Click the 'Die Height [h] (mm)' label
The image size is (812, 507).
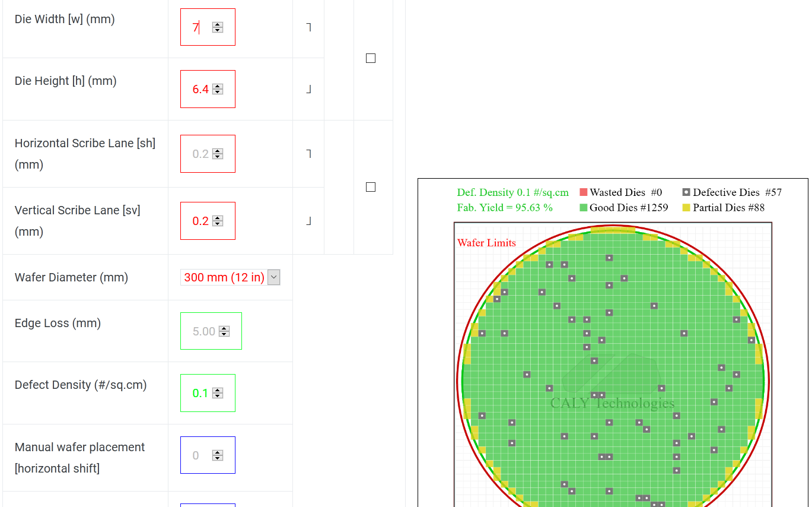(x=65, y=81)
